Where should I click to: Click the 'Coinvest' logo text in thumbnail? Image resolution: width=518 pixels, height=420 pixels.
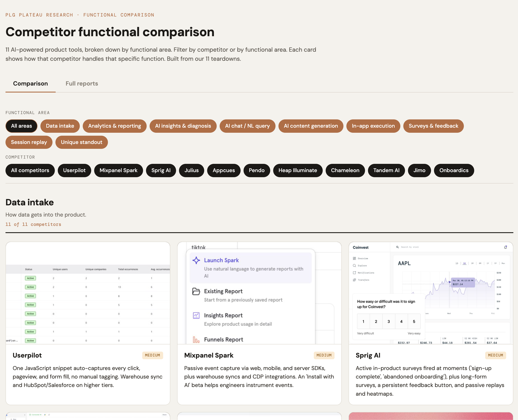click(361, 247)
